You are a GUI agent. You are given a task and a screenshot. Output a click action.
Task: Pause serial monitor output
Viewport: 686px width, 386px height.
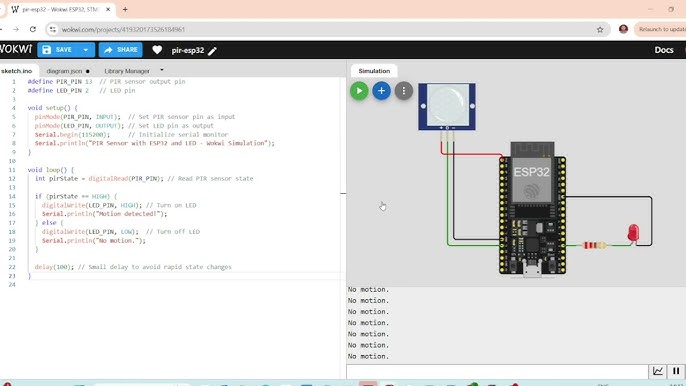[x=676, y=371]
